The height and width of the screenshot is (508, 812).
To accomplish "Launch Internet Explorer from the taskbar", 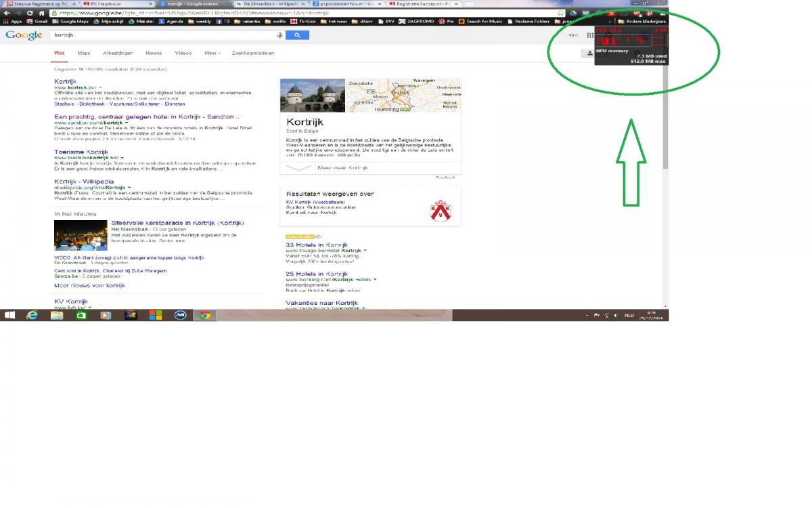I will (32, 316).
